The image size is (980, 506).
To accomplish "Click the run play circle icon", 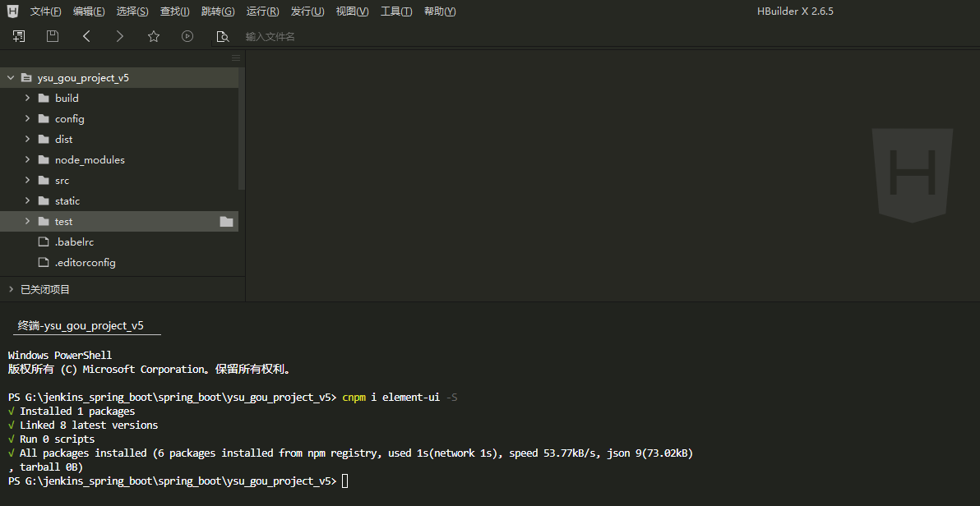I will coord(187,36).
